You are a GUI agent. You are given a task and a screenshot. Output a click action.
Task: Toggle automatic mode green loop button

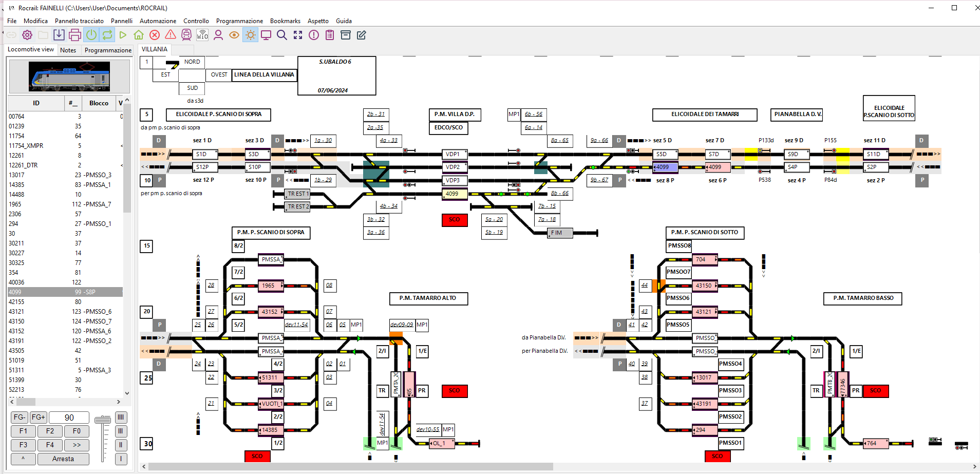click(107, 35)
